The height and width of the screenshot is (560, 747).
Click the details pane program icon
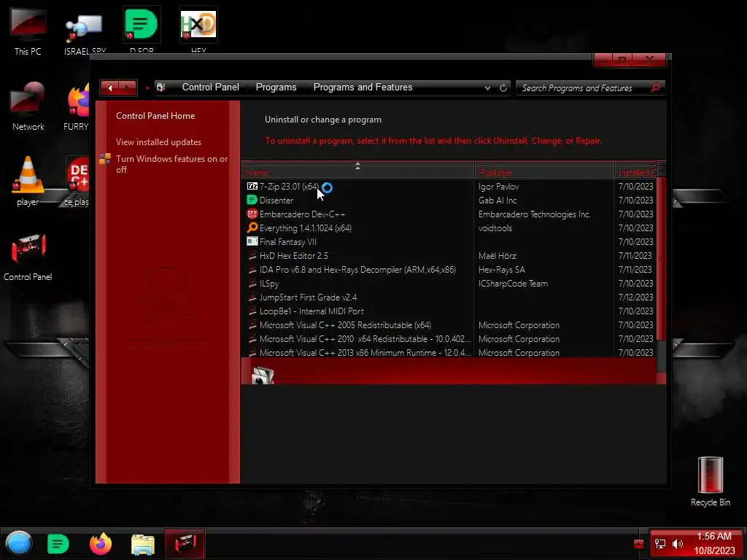(263, 375)
